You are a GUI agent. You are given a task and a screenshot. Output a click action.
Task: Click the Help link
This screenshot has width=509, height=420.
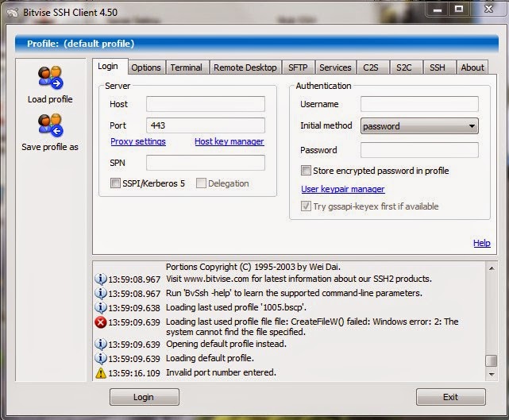click(x=482, y=243)
